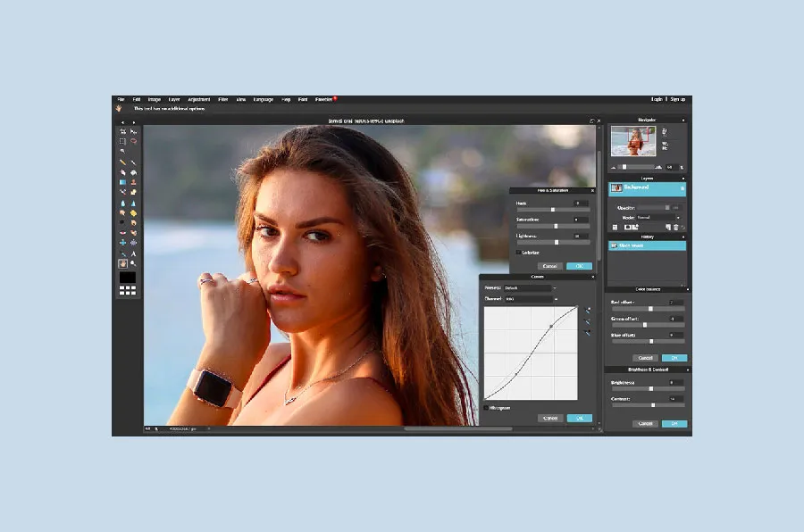Select the Rectangular Marquee tool
Screen dimensions: 804x532
click(x=122, y=141)
